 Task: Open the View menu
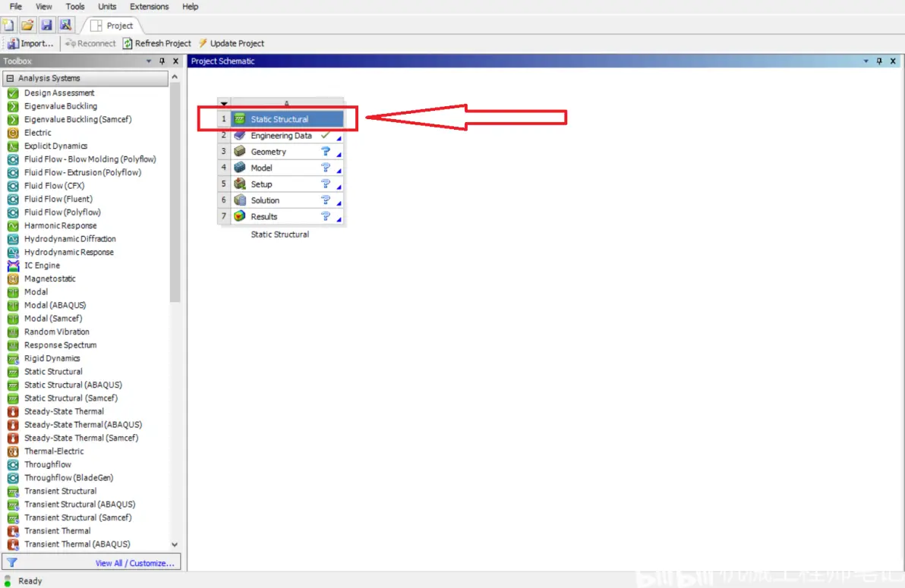(x=44, y=6)
